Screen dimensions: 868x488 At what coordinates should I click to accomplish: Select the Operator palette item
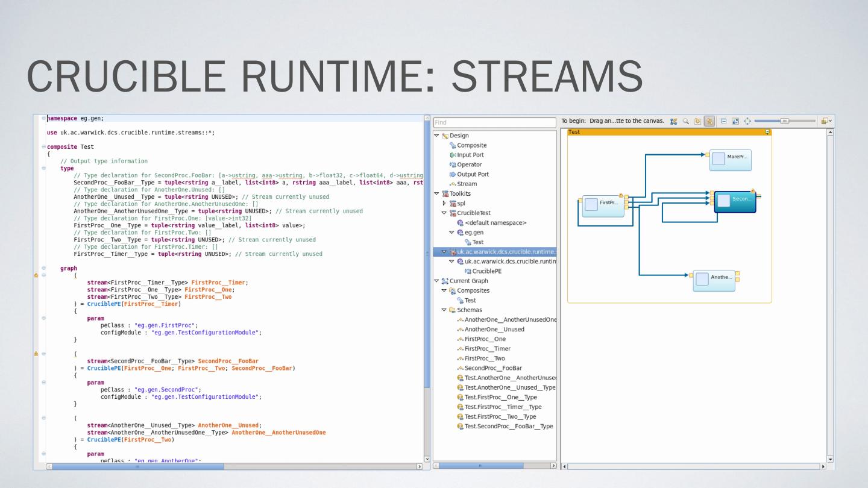click(x=469, y=164)
